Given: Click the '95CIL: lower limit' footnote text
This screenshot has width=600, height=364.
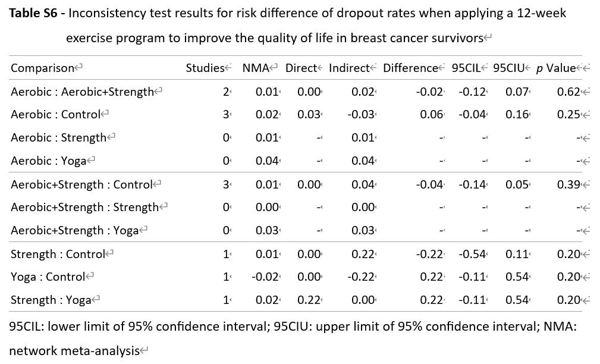Looking at the screenshot, I should (59, 327).
